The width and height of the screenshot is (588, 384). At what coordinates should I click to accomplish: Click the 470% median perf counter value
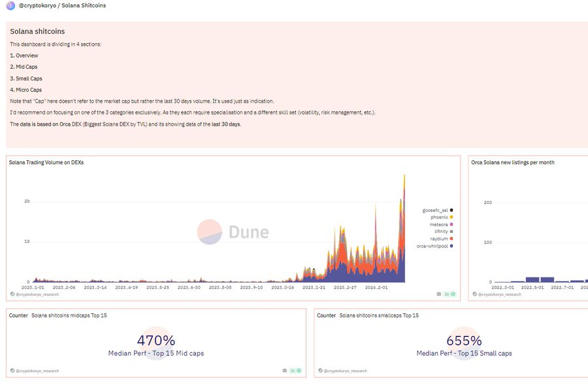(155, 340)
